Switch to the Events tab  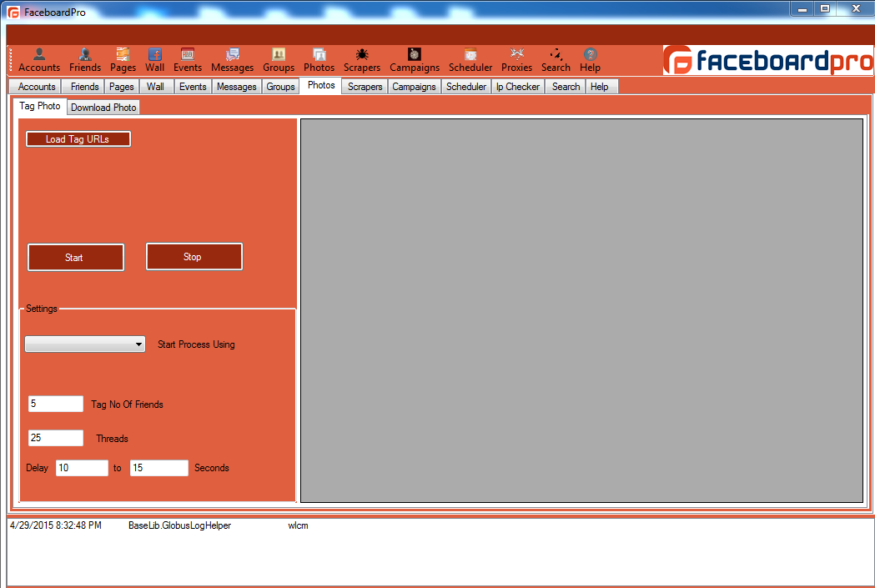pyautogui.click(x=193, y=87)
